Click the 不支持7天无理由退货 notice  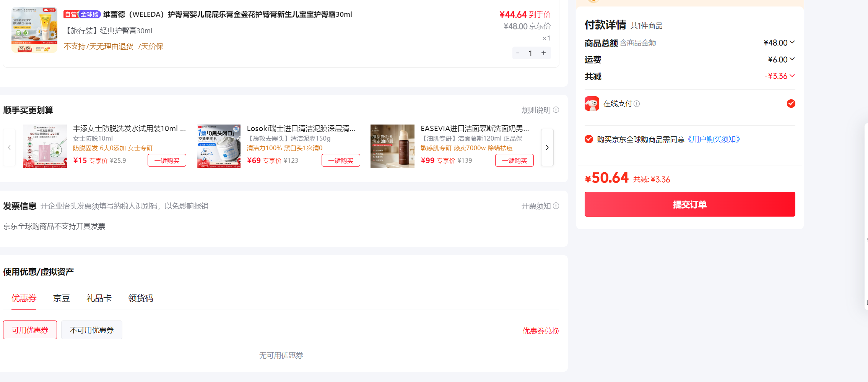98,47
